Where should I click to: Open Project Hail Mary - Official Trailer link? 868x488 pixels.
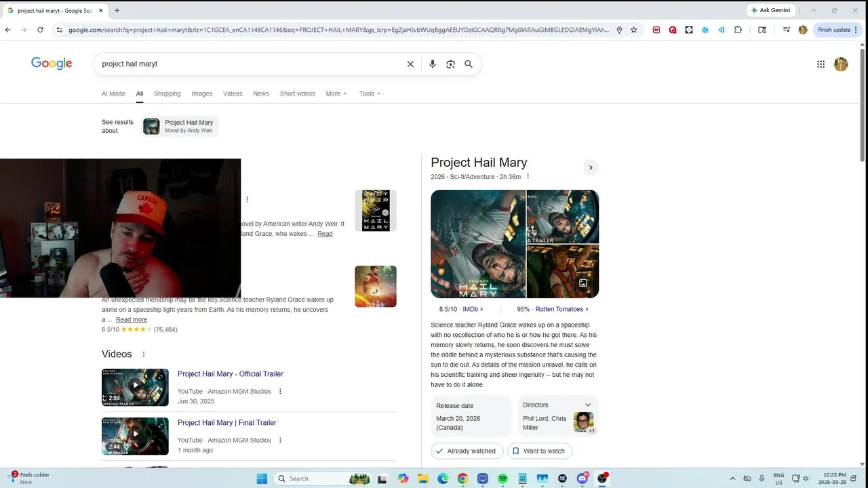[x=231, y=374]
